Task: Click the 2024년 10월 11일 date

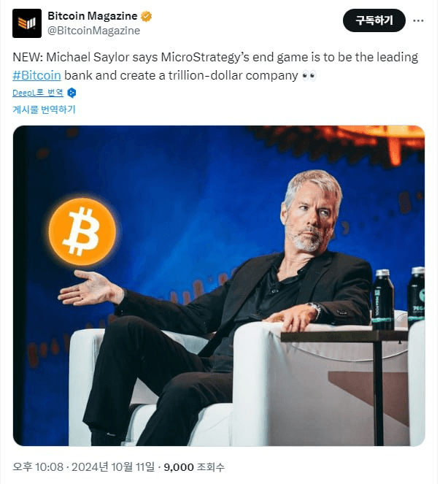Action: [x=113, y=466]
